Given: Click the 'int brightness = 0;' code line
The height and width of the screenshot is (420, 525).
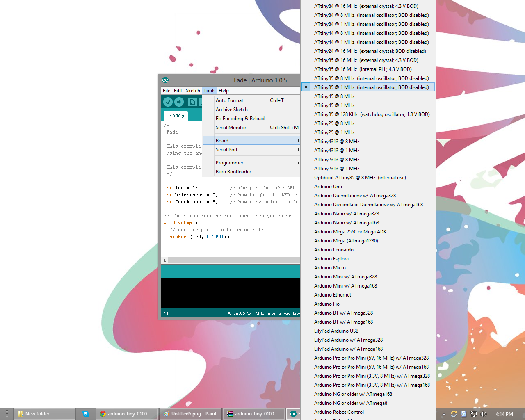Looking at the screenshot, I should coord(191,195).
